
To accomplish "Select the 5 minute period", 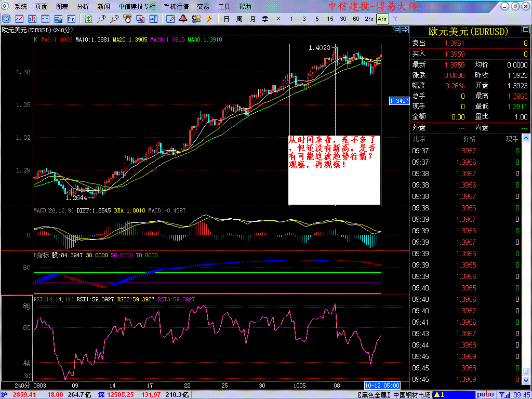I will point(317,19).
